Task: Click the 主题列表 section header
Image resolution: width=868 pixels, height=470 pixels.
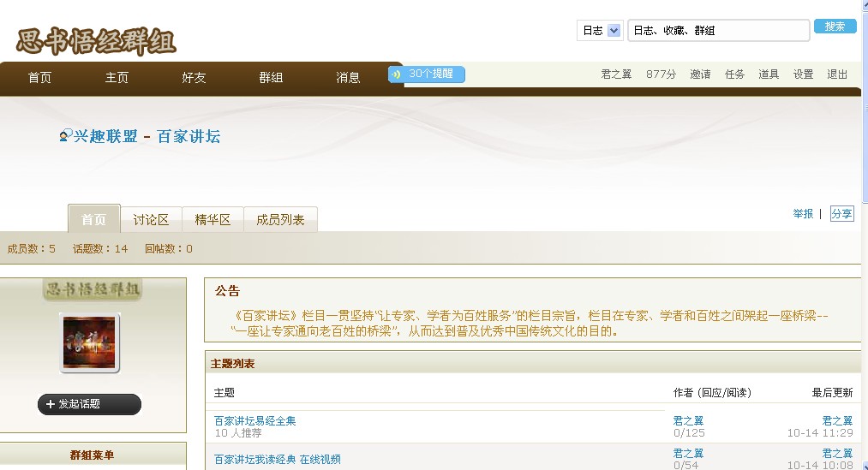Action: click(x=232, y=364)
